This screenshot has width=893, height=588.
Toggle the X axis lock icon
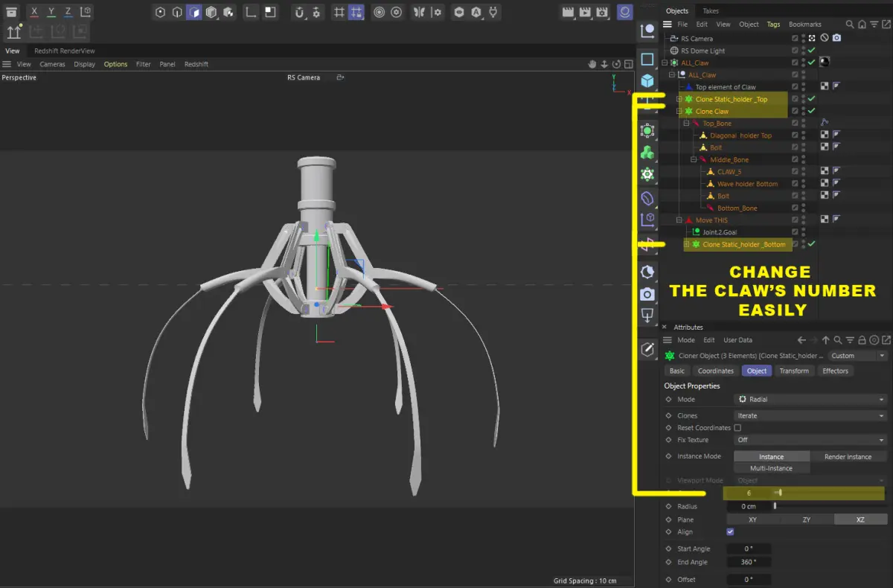tap(34, 12)
